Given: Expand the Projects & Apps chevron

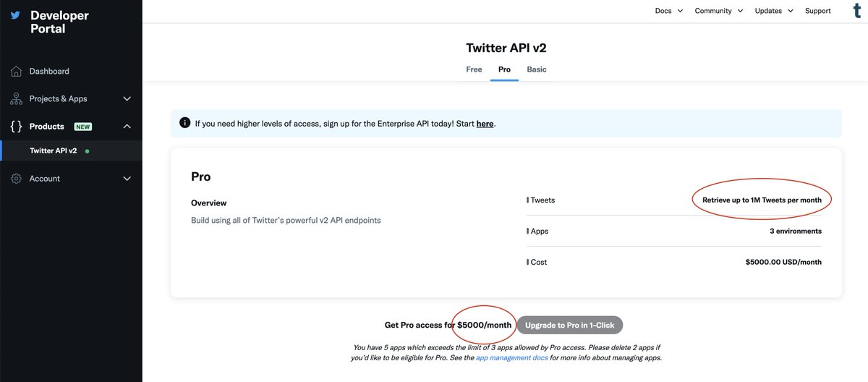Looking at the screenshot, I should [127, 99].
